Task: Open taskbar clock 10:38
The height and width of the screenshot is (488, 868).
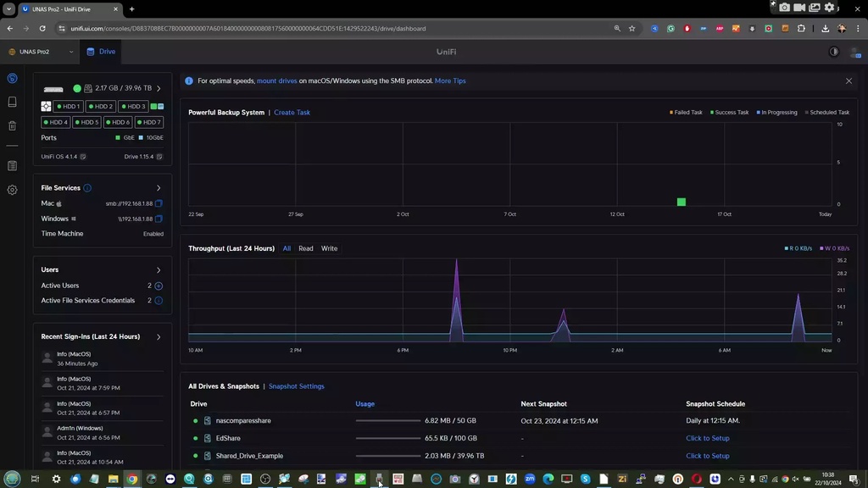Action: (828, 479)
